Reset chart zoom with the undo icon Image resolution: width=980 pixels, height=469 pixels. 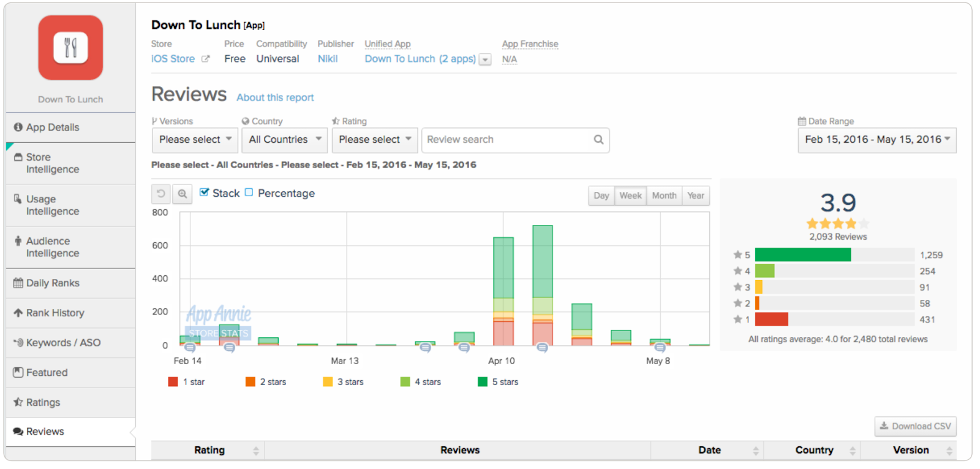click(x=161, y=194)
